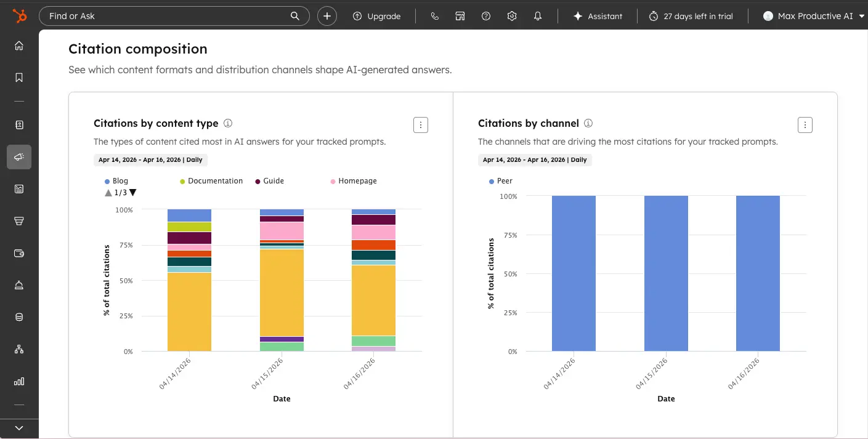Screen dimensions: 868x439
Task: Open the next legend page with the down arrow
Action: click(133, 192)
